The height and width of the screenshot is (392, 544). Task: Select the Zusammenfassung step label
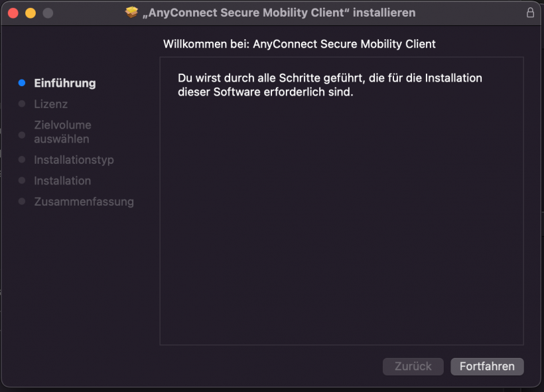click(x=84, y=202)
